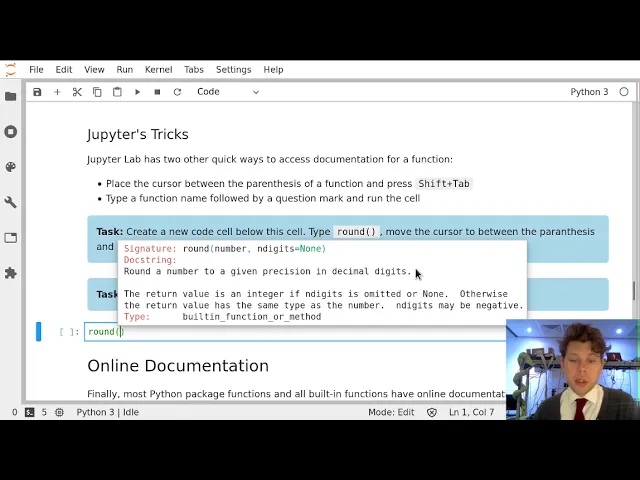Open the View menu

tap(94, 69)
